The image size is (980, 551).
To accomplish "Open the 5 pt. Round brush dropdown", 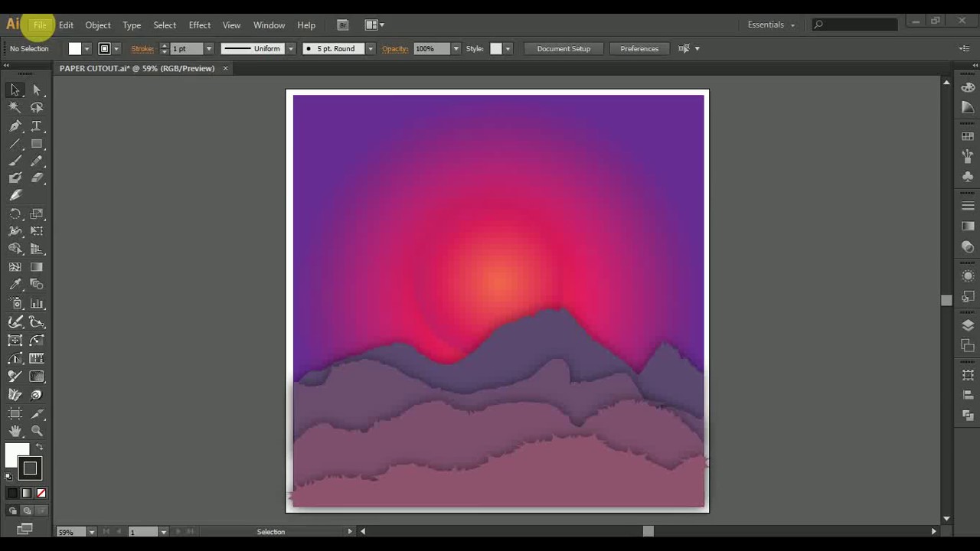I will [371, 49].
